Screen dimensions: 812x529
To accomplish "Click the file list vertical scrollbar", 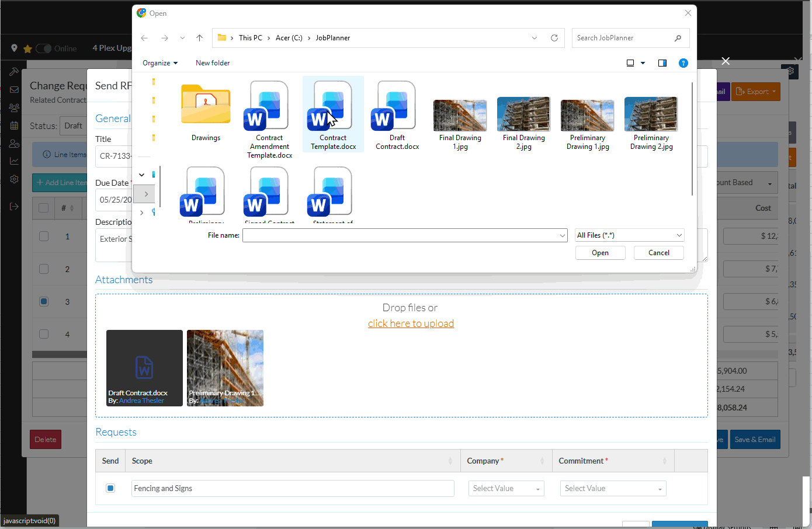I will click(x=692, y=138).
